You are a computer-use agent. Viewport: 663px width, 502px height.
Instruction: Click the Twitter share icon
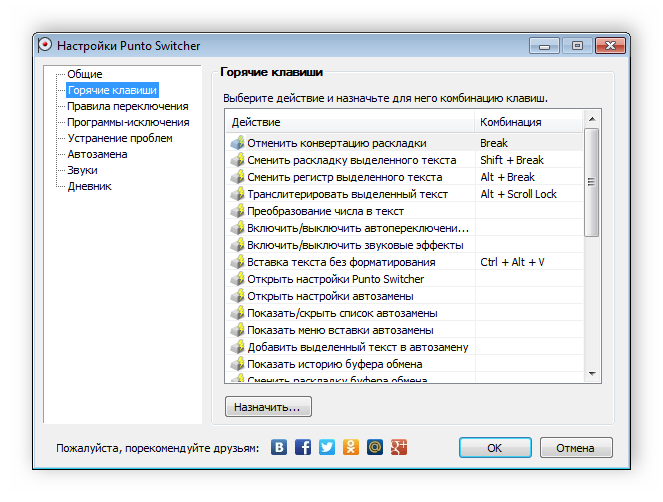pyautogui.click(x=327, y=447)
